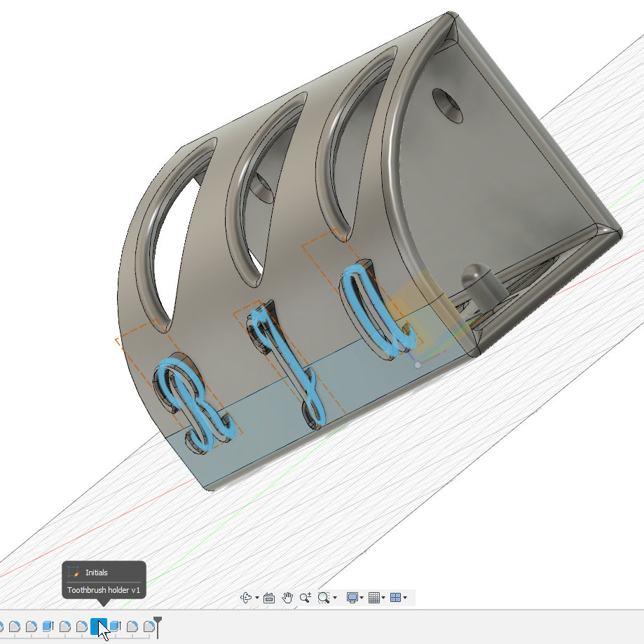
Task: Click the Extrude feature right of Initials sketch
Action: [116, 626]
